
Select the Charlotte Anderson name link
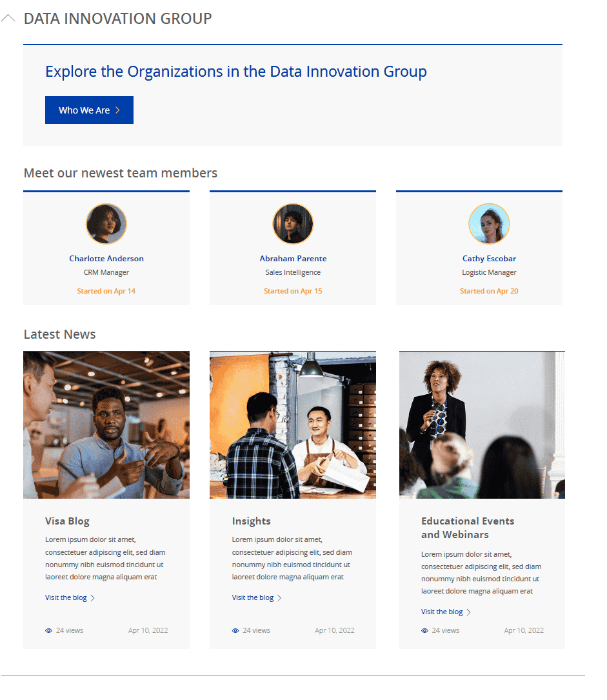106,259
